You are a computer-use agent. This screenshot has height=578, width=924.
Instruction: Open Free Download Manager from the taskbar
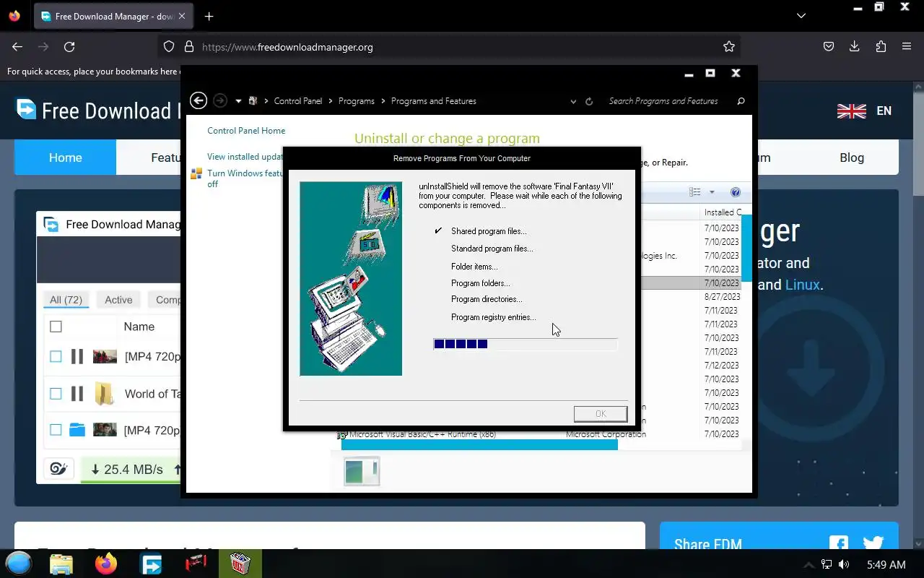coord(152,564)
